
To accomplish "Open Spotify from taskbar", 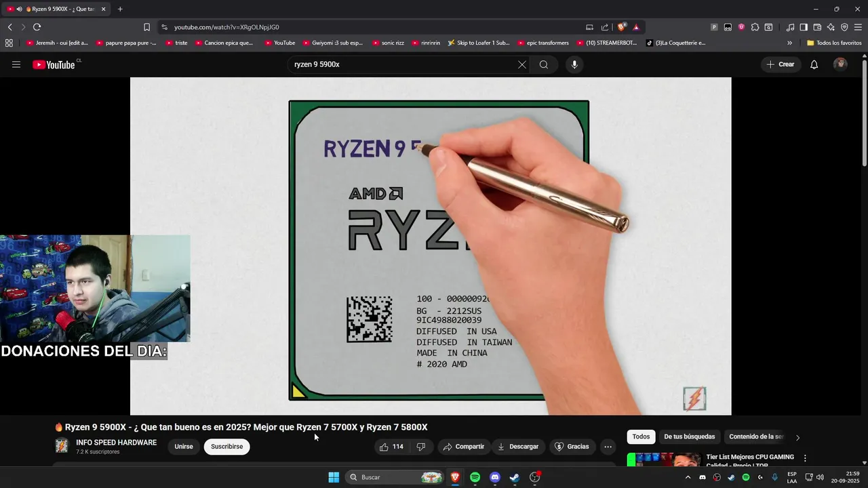I will coord(475,477).
